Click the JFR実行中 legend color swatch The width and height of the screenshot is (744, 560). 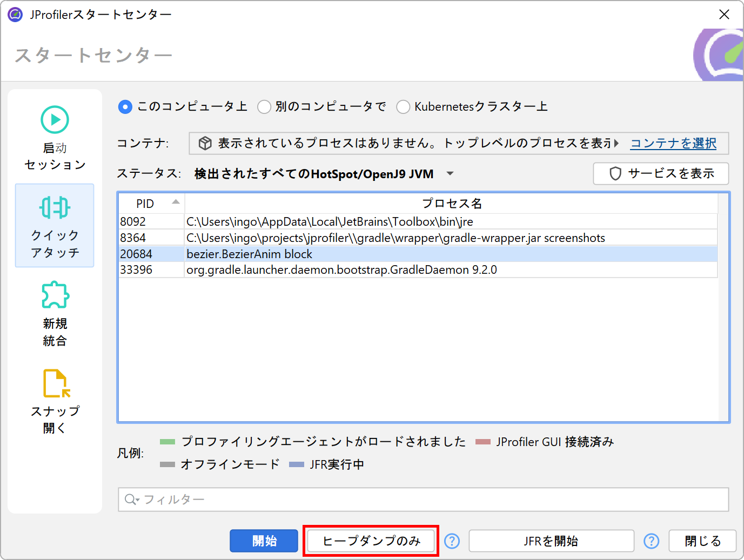[x=297, y=464]
